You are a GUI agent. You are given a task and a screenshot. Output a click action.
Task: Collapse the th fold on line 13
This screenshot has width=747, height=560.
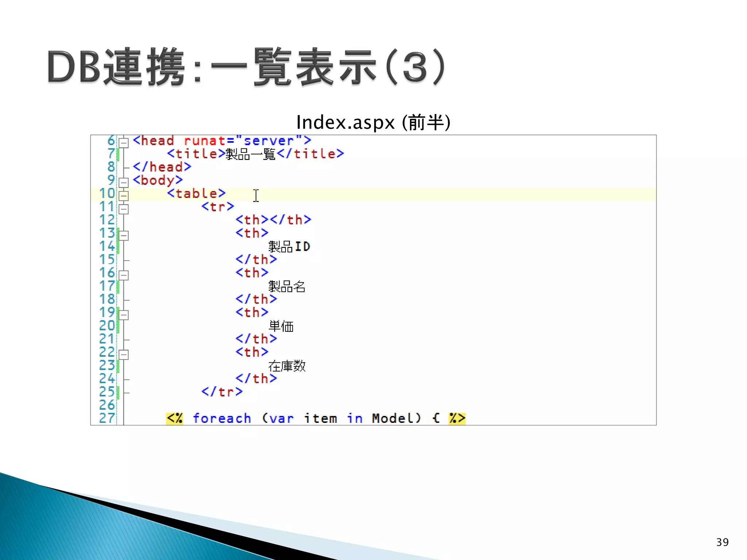tap(124, 236)
